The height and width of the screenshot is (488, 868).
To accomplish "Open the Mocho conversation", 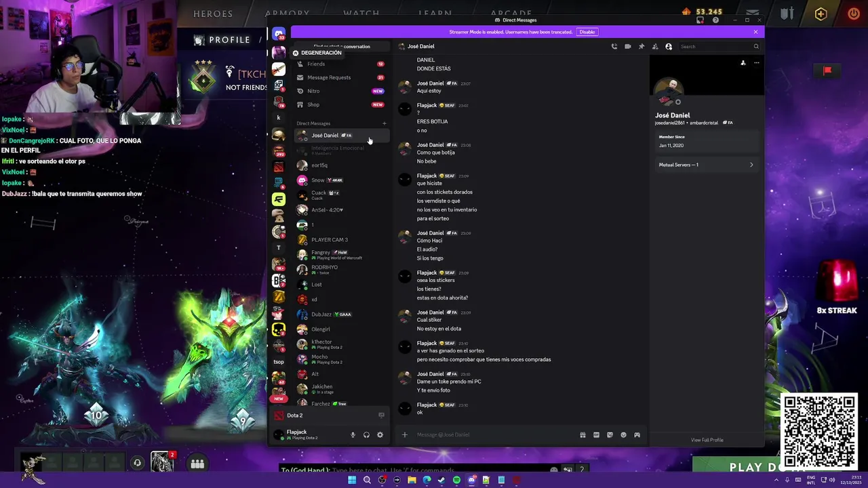I will 341,359.
